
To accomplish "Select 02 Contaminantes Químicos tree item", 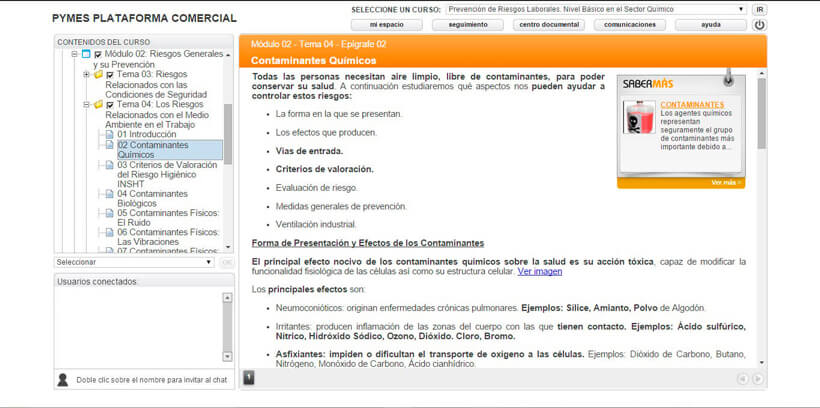I will tap(170, 150).
